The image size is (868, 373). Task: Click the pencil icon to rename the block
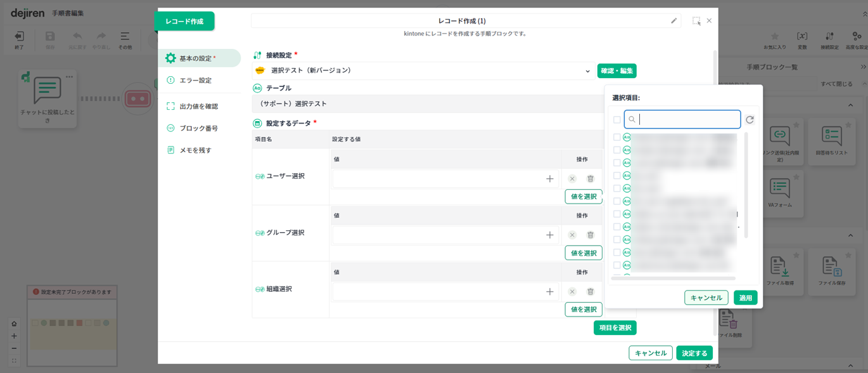673,21
